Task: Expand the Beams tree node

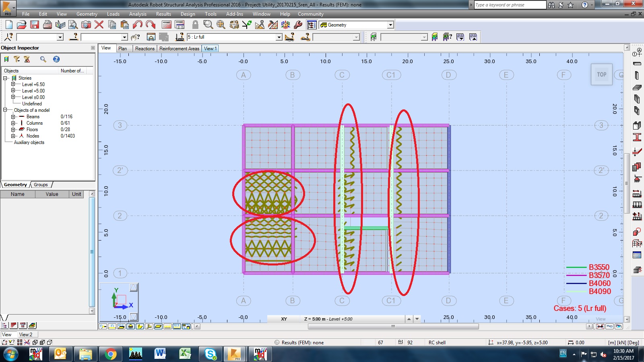Action: (x=13, y=117)
